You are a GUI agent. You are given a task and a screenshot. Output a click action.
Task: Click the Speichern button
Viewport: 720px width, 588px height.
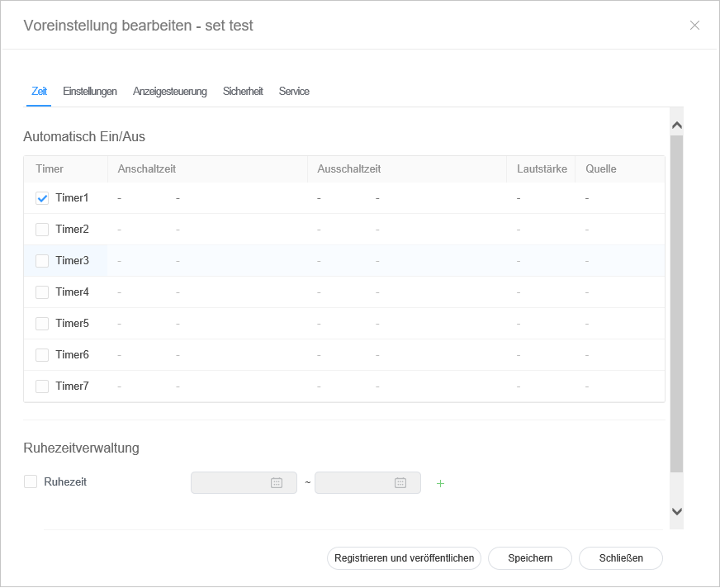(x=530, y=558)
